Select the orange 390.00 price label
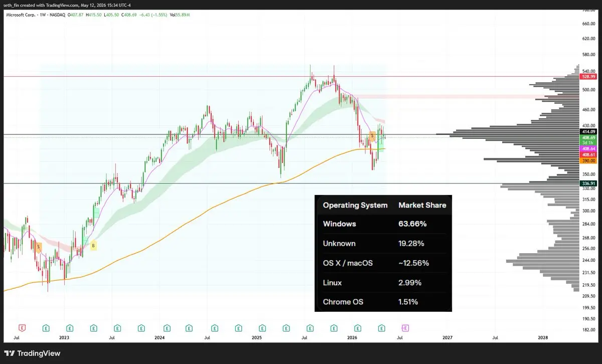 pos(588,161)
